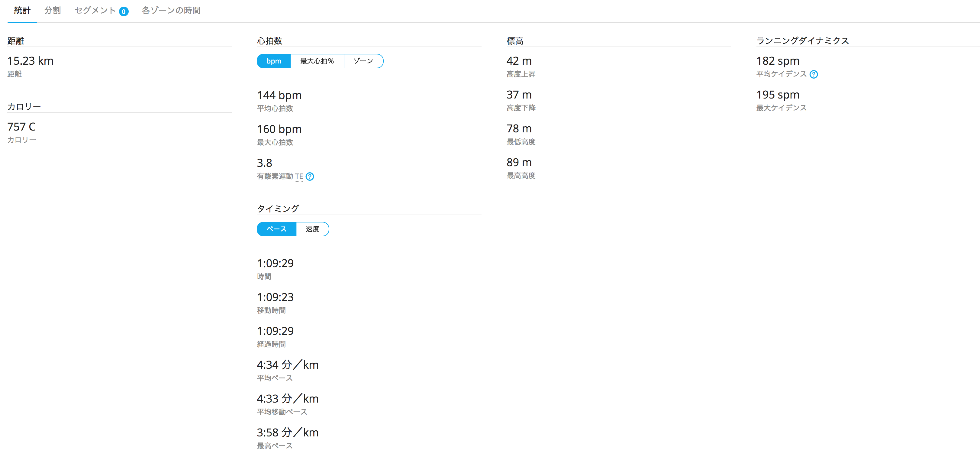Open the 統計 tab
The width and height of the screenshot is (980, 460).
(22, 11)
